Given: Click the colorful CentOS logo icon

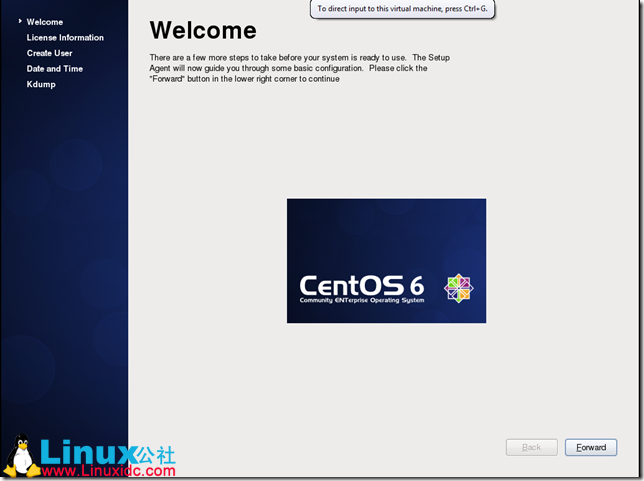Looking at the screenshot, I should 458,288.
